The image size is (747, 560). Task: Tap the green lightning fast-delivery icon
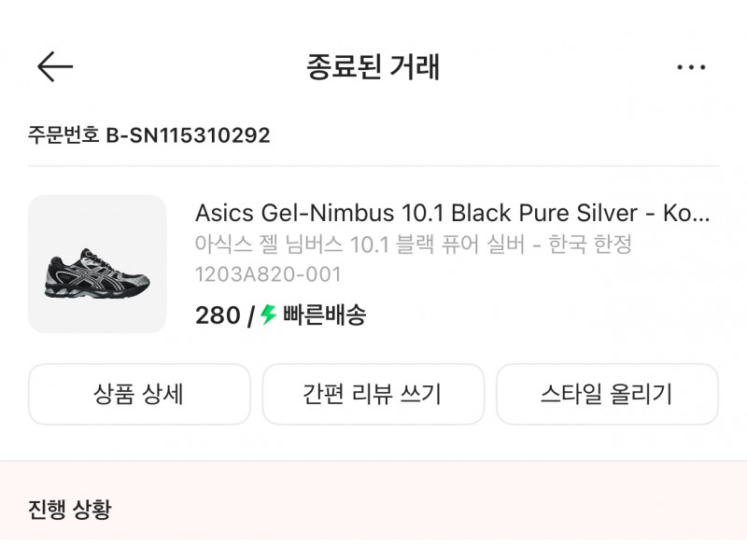(268, 315)
